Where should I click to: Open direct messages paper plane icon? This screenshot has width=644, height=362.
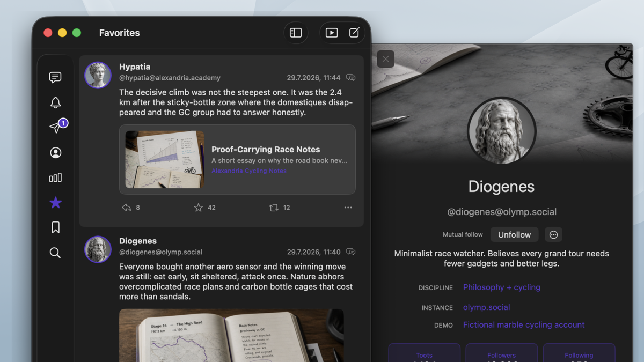pos(55,127)
